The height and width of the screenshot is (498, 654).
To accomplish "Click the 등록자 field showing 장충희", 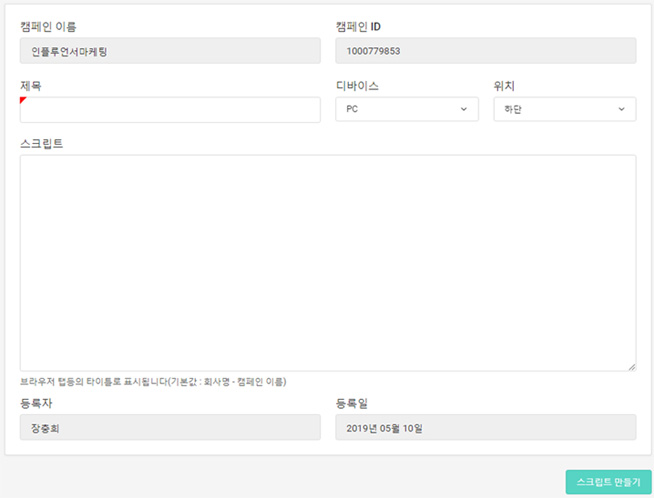I will (170, 428).
